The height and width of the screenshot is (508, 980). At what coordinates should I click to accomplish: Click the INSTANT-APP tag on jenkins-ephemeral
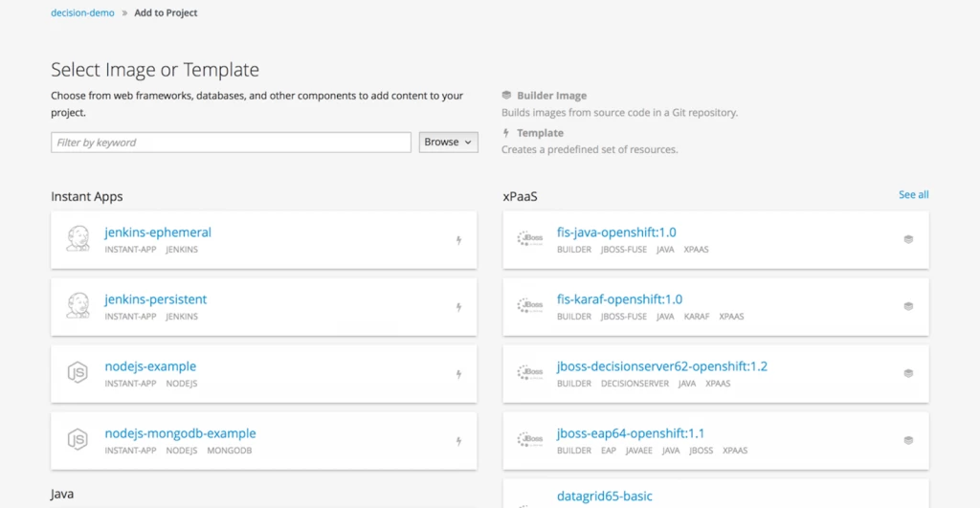[x=130, y=250]
